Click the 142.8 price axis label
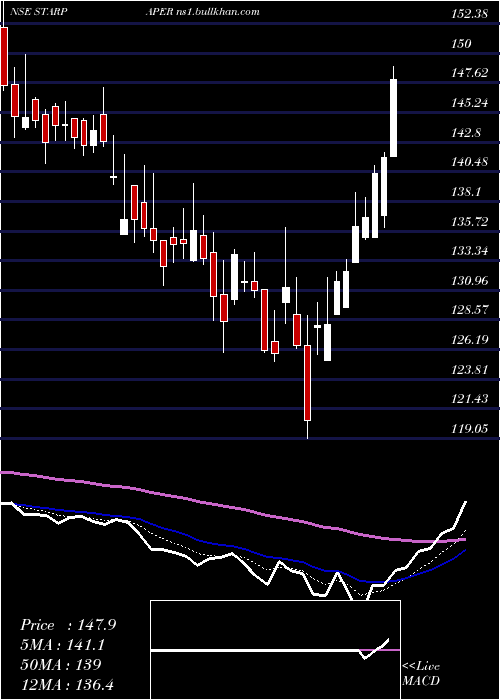 467,133
